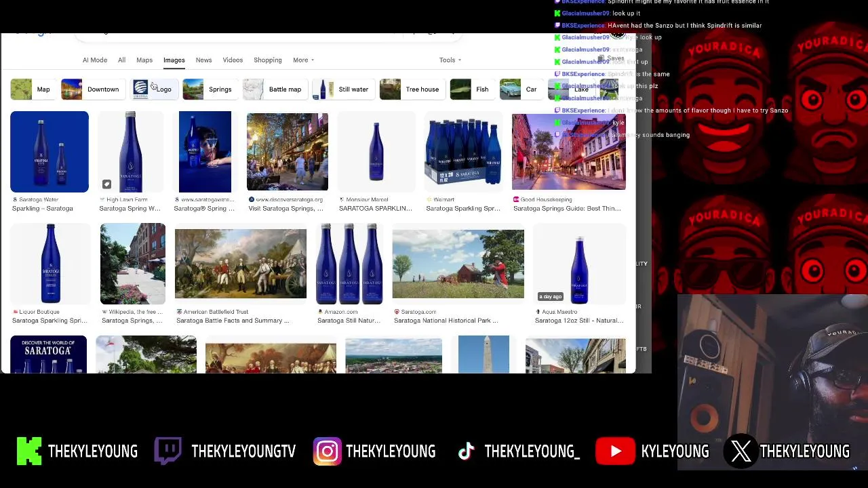Expand the More search options dropdown
Image resolution: width=868 pixels, height=488 pixels.
coord(303,60)
